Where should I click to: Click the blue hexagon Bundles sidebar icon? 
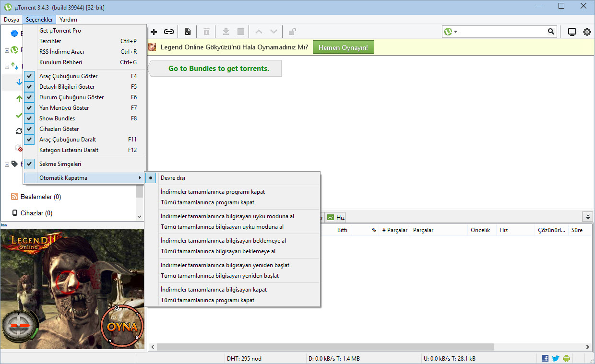[14, 34]
